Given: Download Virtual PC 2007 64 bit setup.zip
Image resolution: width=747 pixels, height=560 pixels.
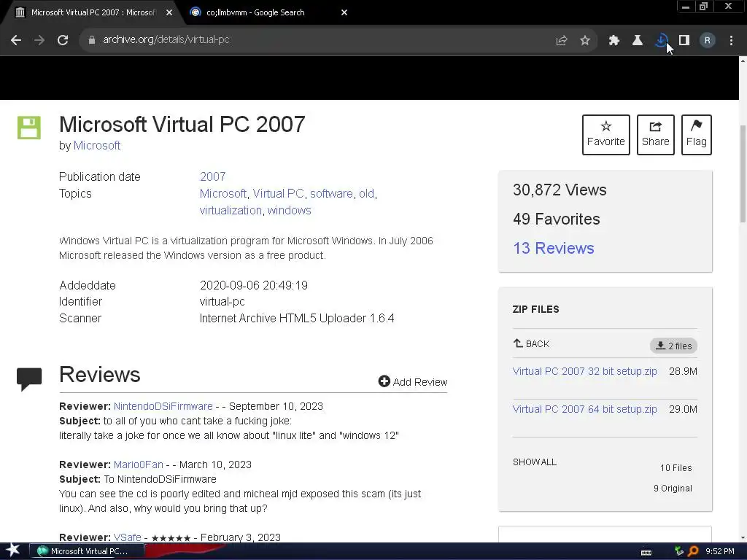Looking at the screenshot, I should click(584, 410).
